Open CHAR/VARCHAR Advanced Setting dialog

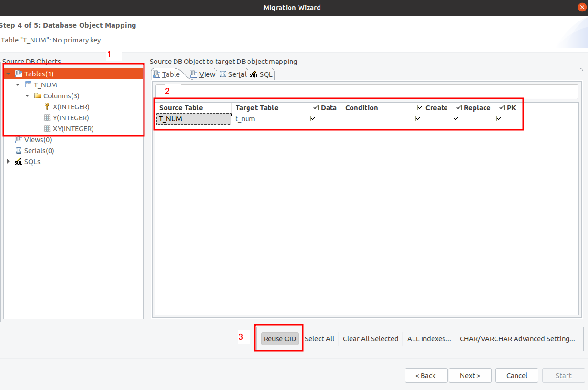click(517, 339)
